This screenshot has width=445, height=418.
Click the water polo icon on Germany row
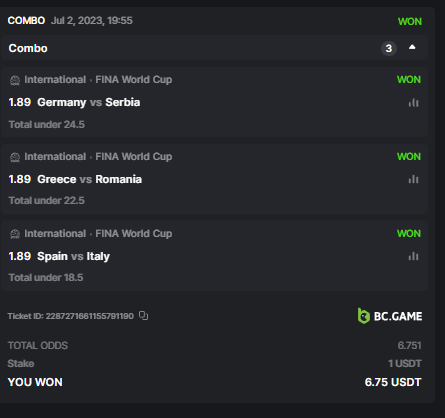[x=15, y=80]
